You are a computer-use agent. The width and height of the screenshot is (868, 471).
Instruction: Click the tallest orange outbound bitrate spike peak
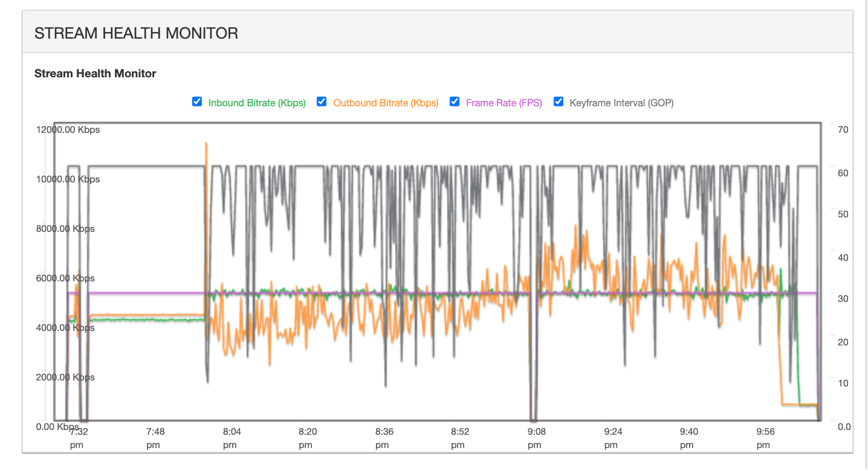pyautogui.click(x=206, y=144)
